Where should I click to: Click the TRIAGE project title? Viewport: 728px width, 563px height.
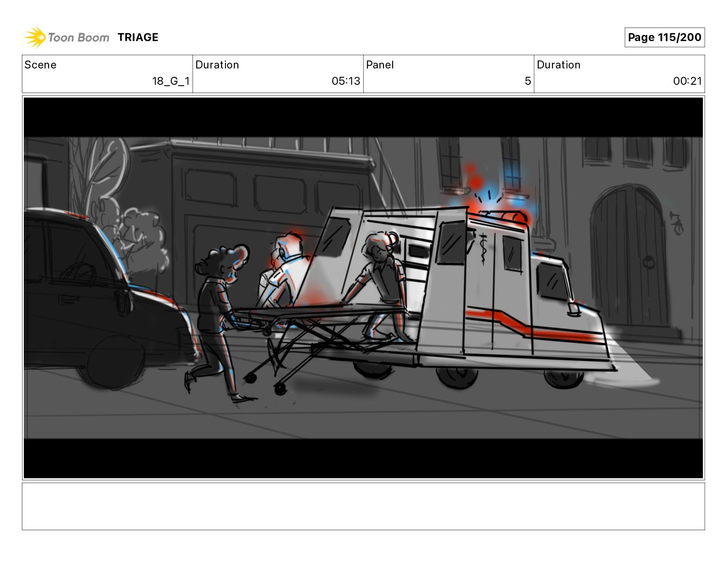138,38
